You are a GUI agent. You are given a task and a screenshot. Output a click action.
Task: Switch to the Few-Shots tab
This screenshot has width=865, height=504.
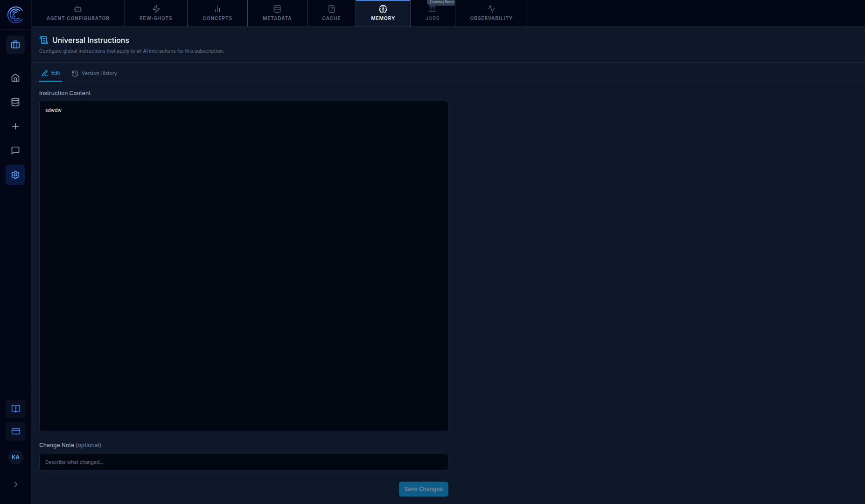point(156,14)
